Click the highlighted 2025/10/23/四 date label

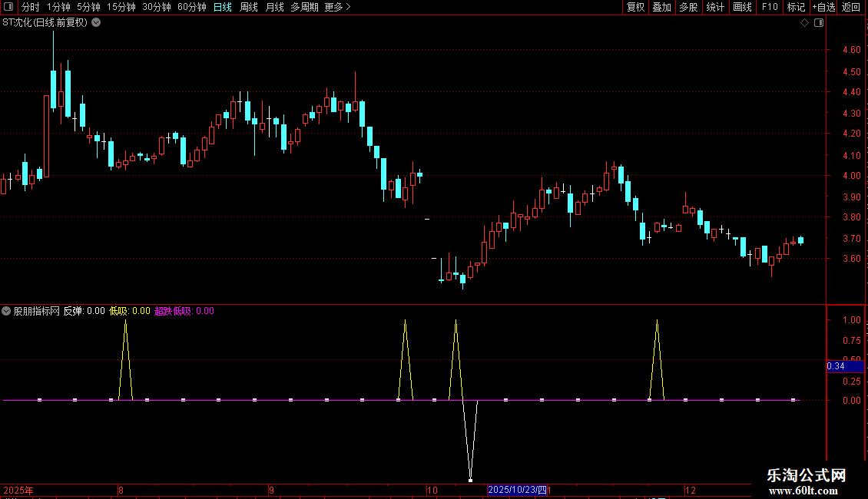pos(517,490)
